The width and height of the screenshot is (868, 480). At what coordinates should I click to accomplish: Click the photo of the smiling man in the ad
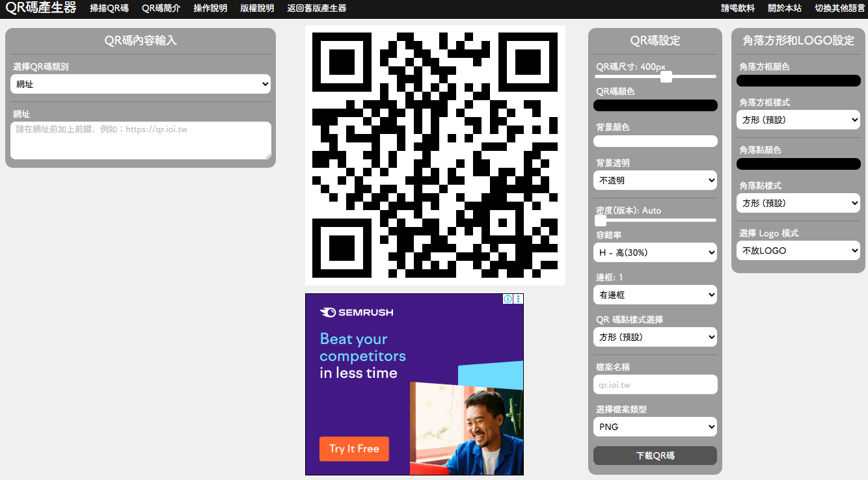[467, 428]
